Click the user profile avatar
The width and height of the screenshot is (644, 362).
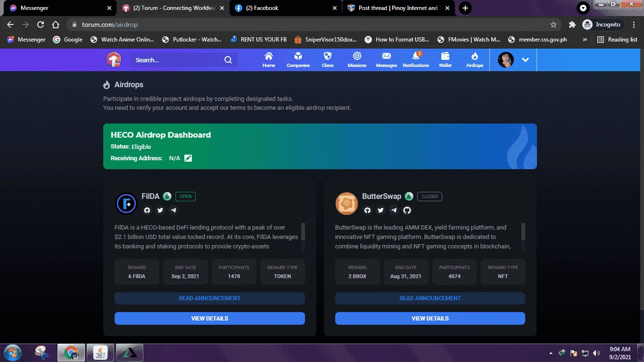tap(506, 60)
